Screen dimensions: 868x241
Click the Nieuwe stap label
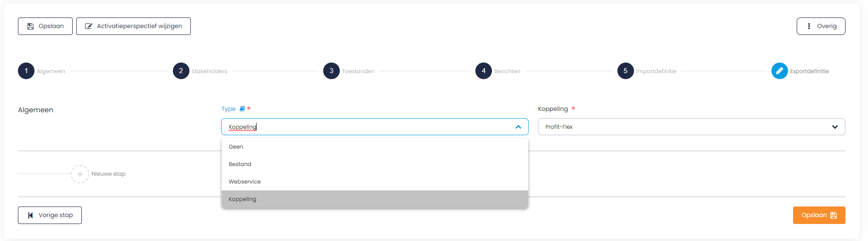[108, 174]
